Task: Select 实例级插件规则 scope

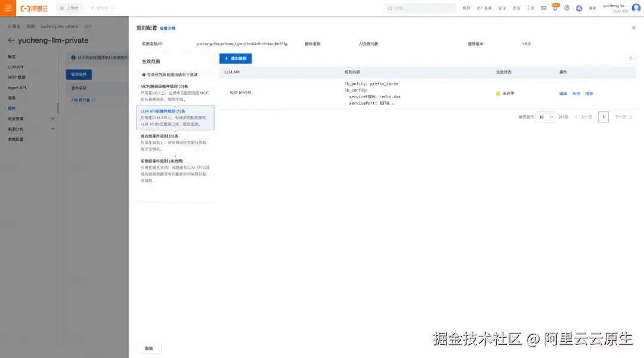Action: pyautogui.click(x=175, y=170)
